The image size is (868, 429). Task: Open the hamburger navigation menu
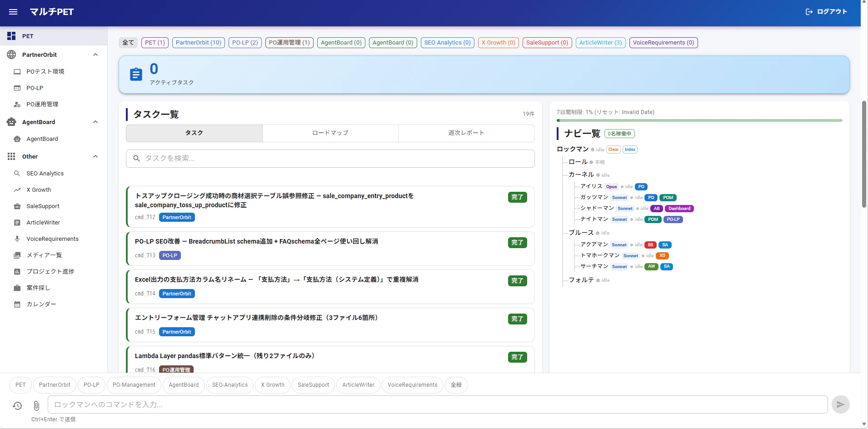13,12
